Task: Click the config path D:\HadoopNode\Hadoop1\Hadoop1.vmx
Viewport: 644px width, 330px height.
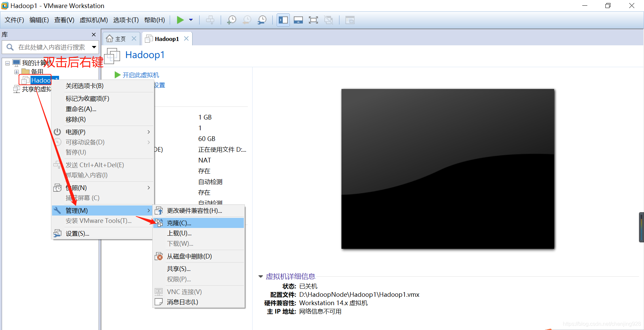Action: pos(359,295)
